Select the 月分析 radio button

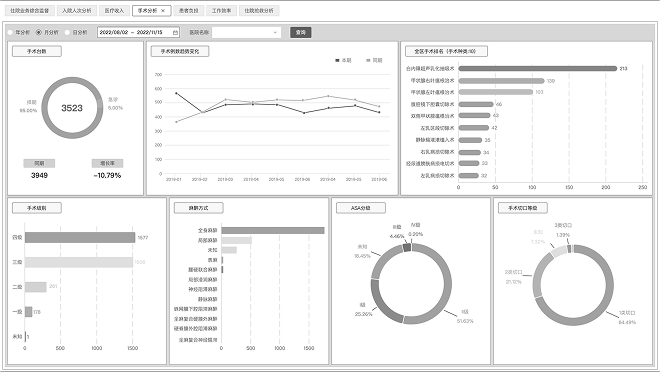[x=39, y=32]
